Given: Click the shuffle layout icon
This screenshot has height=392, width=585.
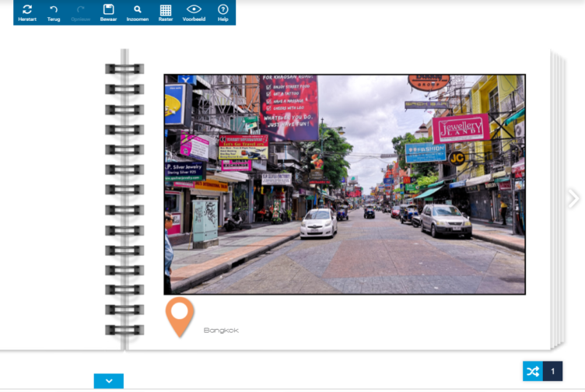Looking at the screenshot, I should tap(532, 371).
